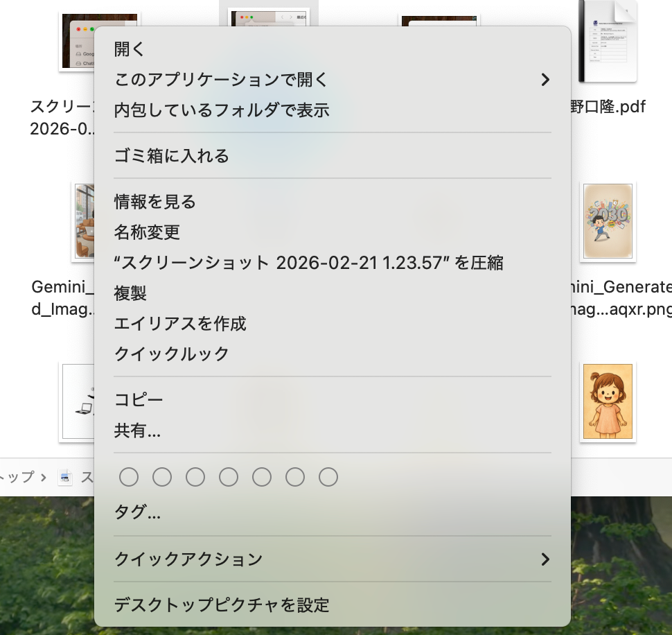This screenshot has height=635, width=672.
Task: Click 共有... to share the file
Action: [x=137, y=430]
